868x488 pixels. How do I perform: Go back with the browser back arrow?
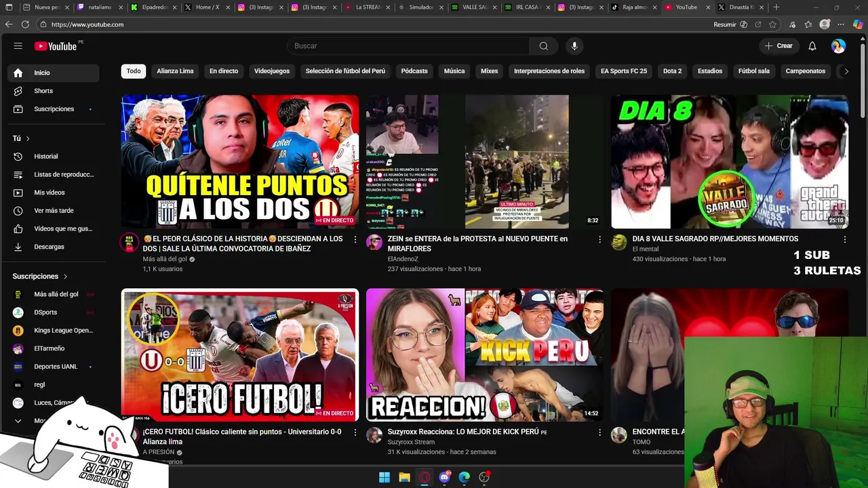click(x=9, y=24)
